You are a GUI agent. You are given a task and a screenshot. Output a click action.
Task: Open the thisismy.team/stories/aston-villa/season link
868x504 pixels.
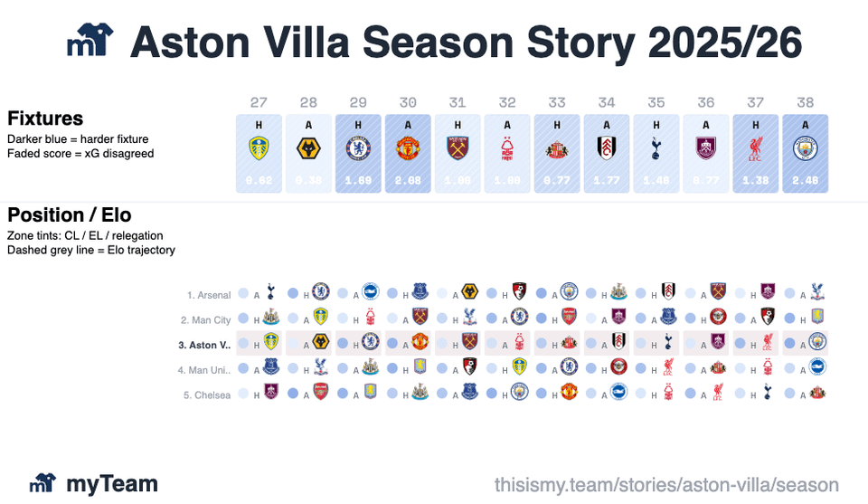tap(666, 485)
